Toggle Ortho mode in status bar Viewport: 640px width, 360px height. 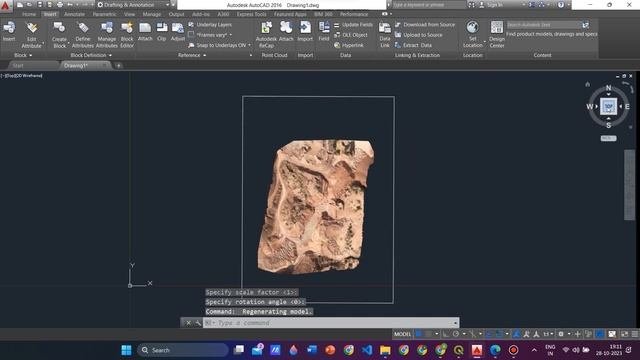pos(446,334)
